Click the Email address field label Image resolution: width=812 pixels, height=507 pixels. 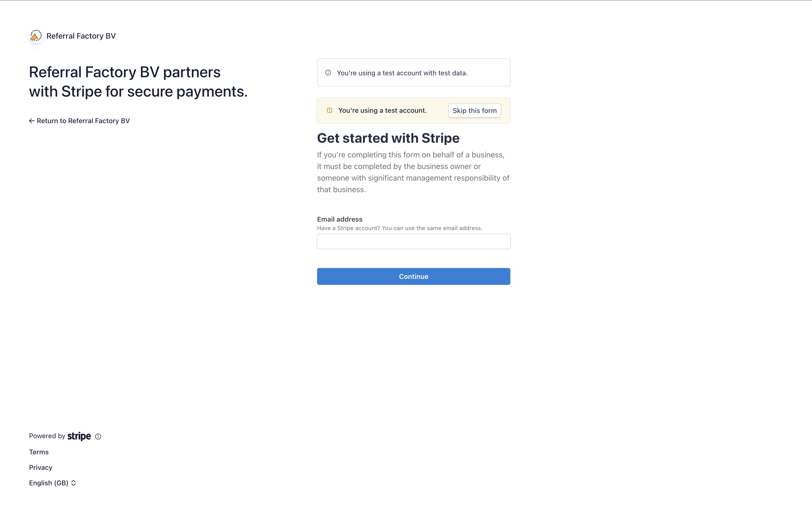coord(339,219)
